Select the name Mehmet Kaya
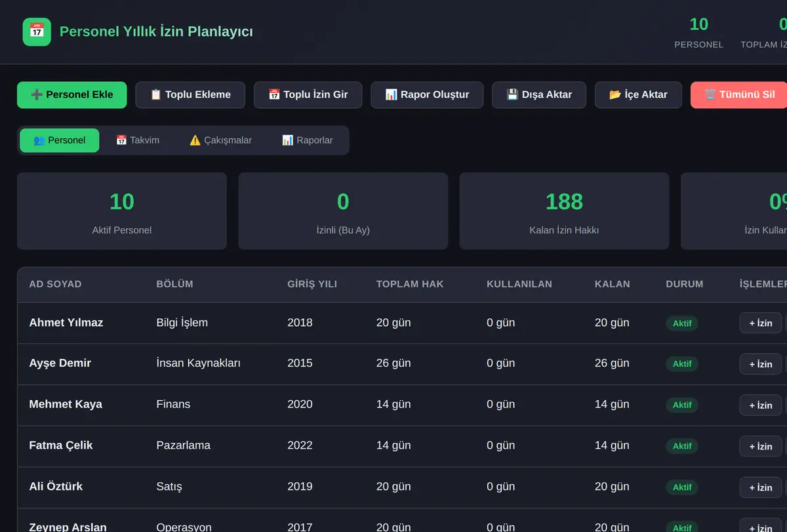This screenshot has width=787, height=532. pos(66,404)
